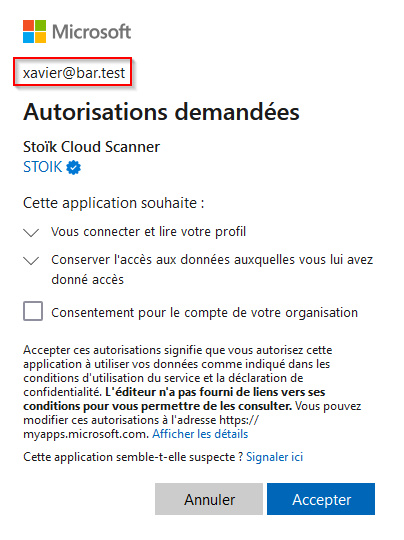Click the 'Conserver l'accès aux données' permission text
404x540 pixels.
pyautogui.click(x=212, y=269)
